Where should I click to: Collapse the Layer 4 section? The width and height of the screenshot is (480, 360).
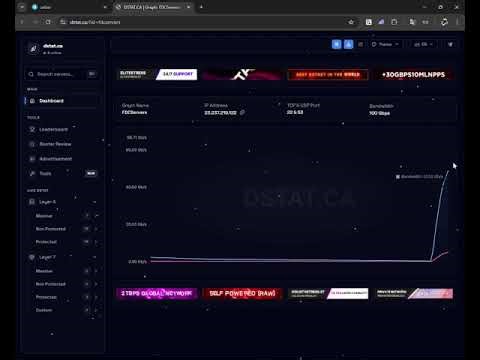94,202
